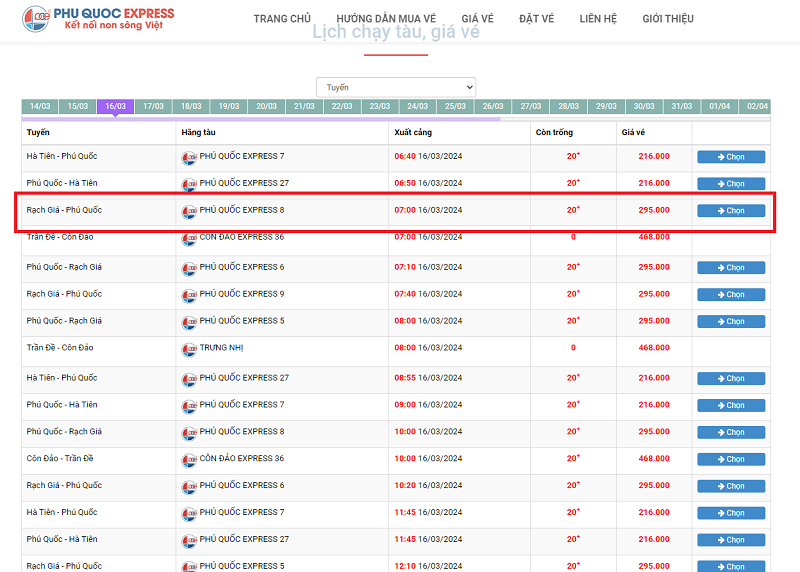Choose the 07:00 Rạch Giá - Phú Quốc trip
The image size is (800, 572).
[x=731, y=211]
